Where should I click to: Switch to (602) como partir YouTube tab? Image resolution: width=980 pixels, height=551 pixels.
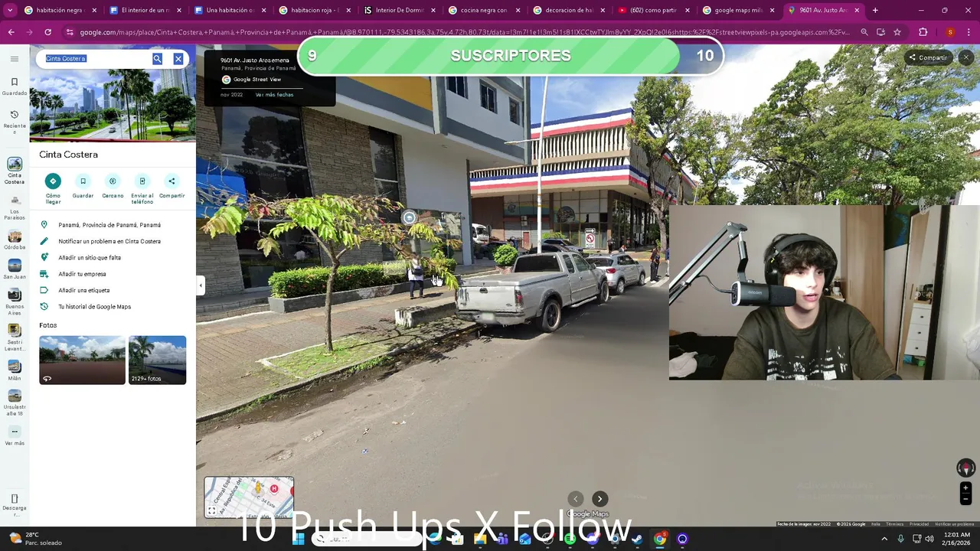pos(654,11)
